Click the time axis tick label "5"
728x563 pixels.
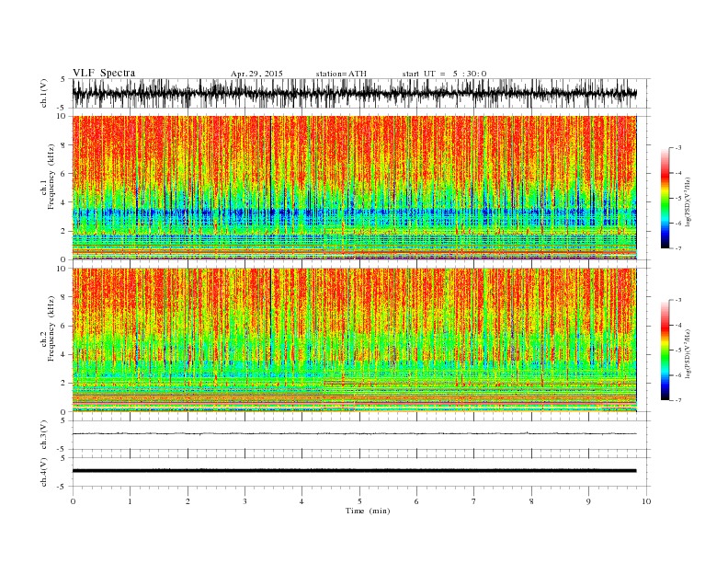[359, 501]
